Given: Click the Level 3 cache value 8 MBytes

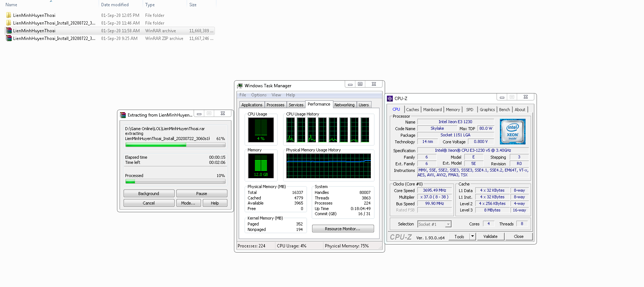Looking at the screenshot, I should click(492, 210).
